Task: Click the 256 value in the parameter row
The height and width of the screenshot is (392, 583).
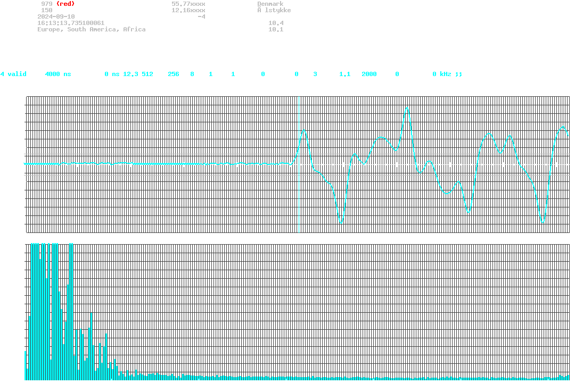Action: (174, 74)
